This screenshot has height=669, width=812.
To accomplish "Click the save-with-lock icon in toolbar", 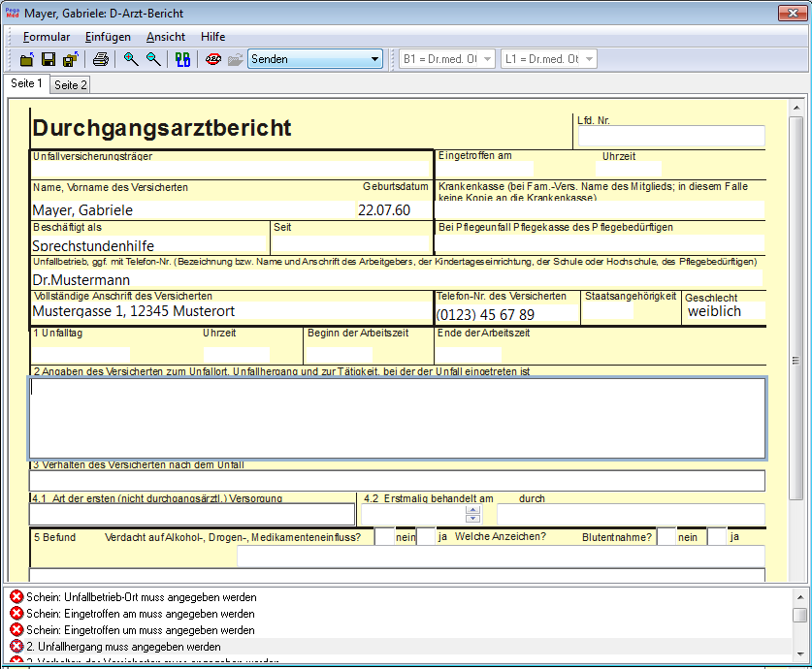I will (70, 59).
